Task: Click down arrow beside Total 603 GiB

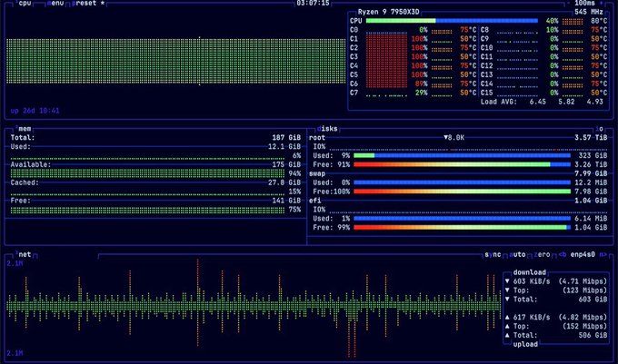Action: pos(507,300)
